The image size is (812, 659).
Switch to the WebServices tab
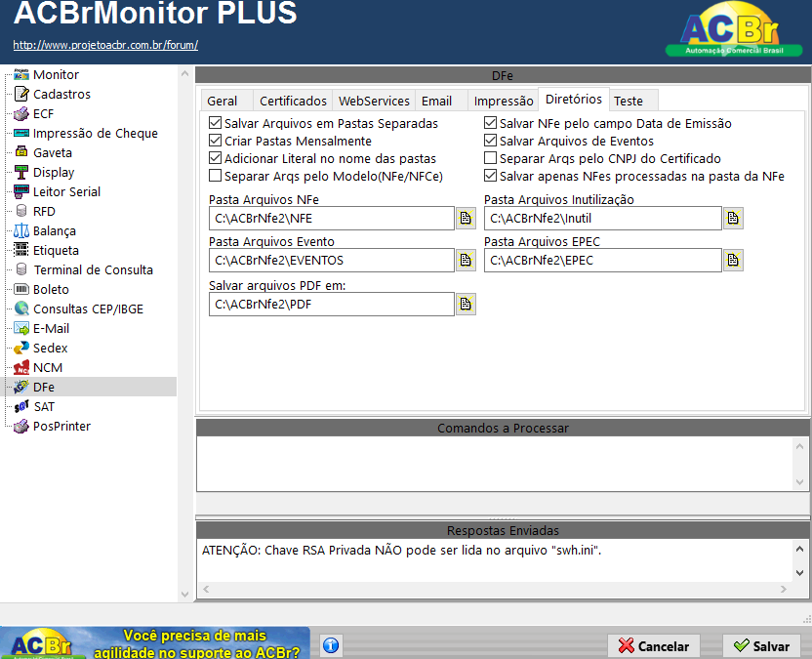[x=374, y=101]
